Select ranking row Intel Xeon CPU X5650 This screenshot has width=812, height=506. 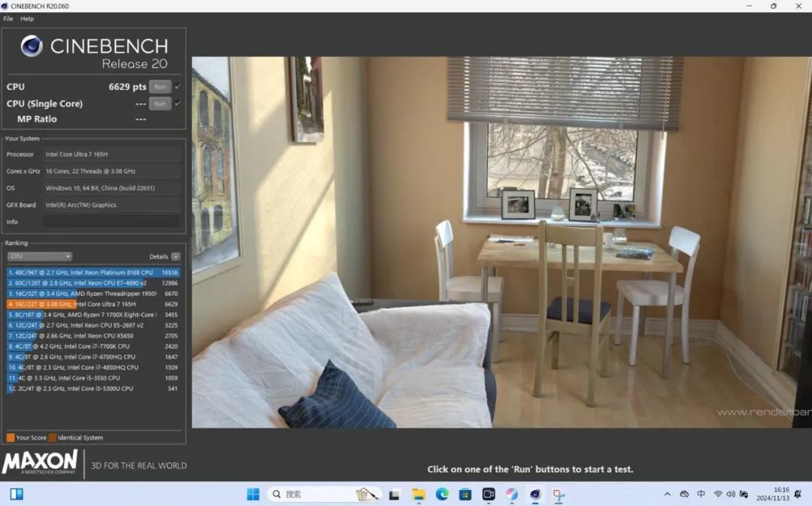pos(93,335)
